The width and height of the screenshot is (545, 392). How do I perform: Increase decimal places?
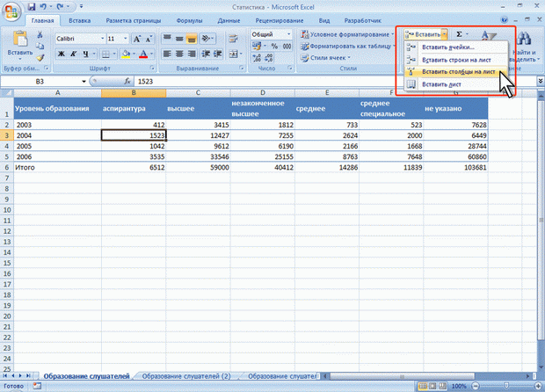point(257,58)
